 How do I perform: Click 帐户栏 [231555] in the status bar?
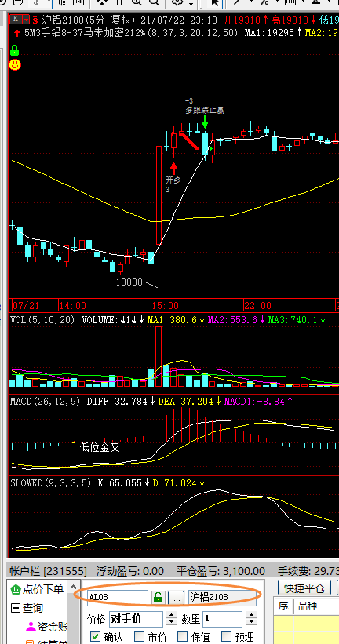[49, 571]
